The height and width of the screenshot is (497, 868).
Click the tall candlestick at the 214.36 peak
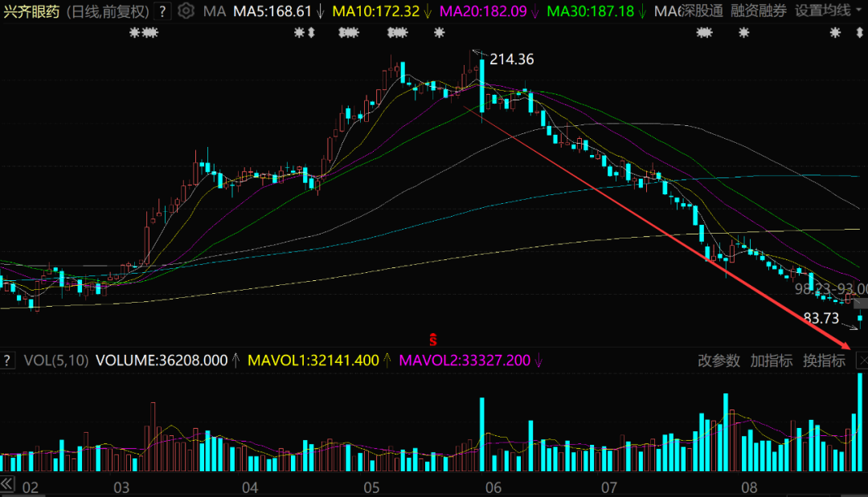coord(482,86)
